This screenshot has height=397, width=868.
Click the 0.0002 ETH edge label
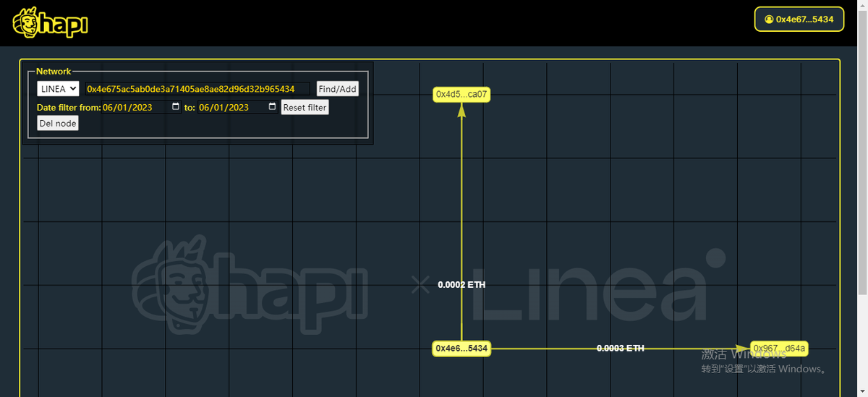[x=461, y=285]
